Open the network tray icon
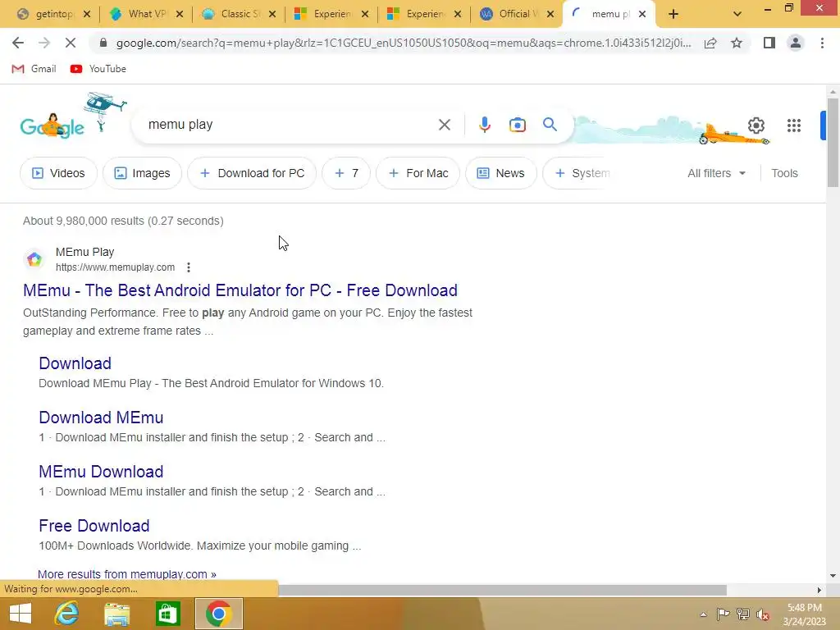The width and height of the screenshot is (840, 630). (x=743, y=614)
